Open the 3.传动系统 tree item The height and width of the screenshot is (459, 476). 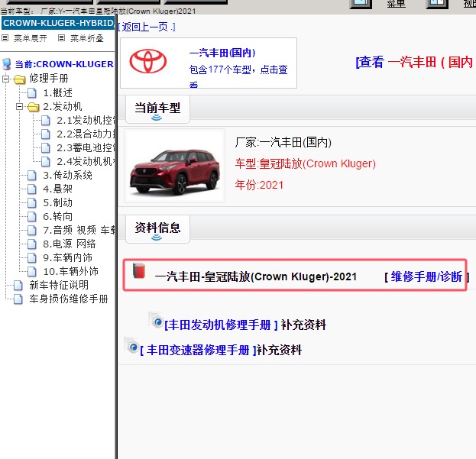pyautogui.click(x=68, y=176)
